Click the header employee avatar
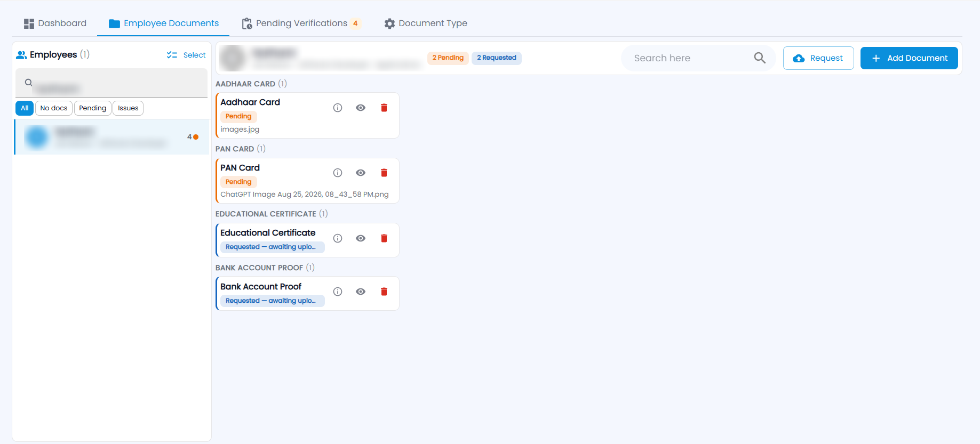The image size is (980, 444). (x=233, y=58)
